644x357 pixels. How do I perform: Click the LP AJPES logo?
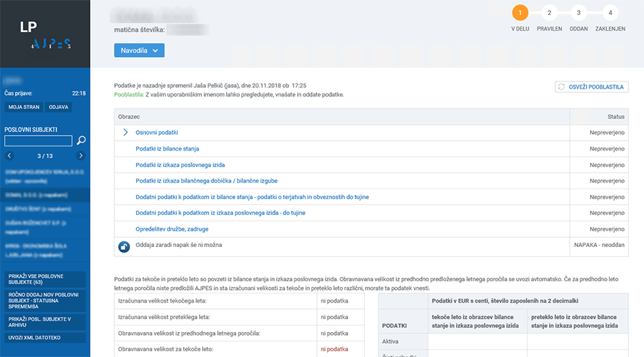pos(45,34)
